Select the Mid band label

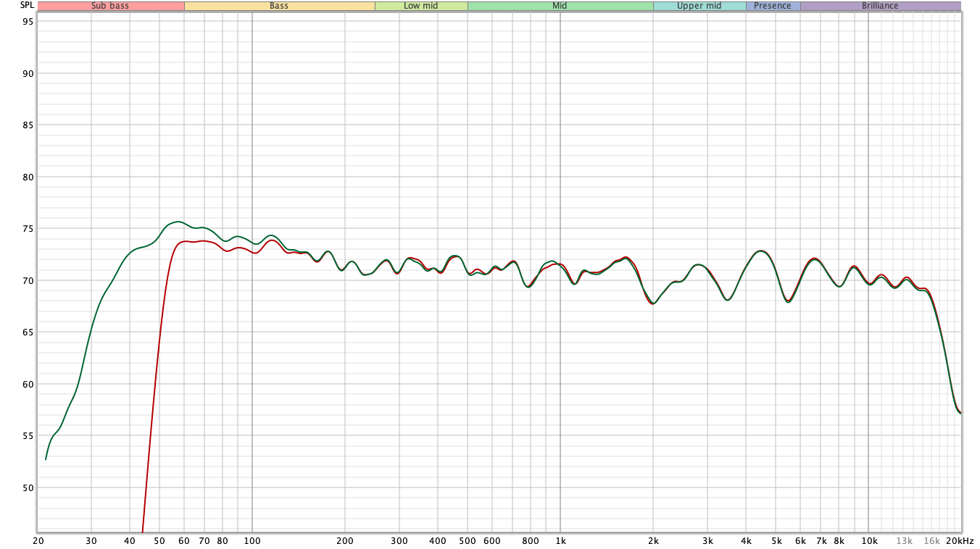pyautogui.click(x=560, y=6)
